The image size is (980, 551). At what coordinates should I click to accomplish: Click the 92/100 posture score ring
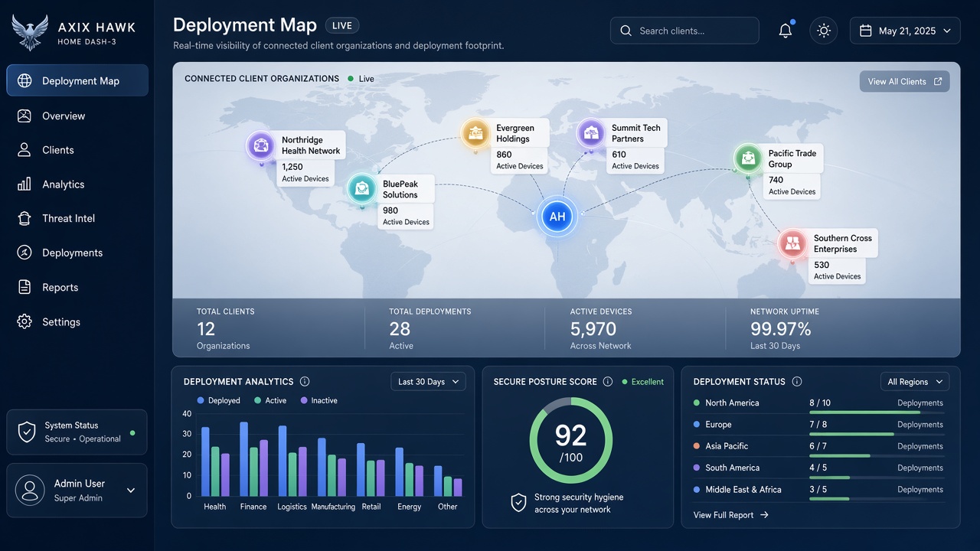click(x=570, y=441)
